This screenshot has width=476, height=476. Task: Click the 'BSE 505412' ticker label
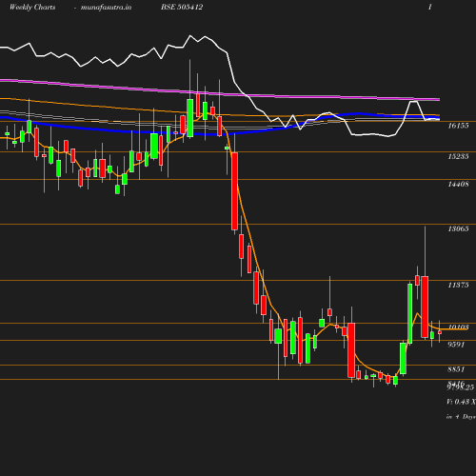pos(182,7)
